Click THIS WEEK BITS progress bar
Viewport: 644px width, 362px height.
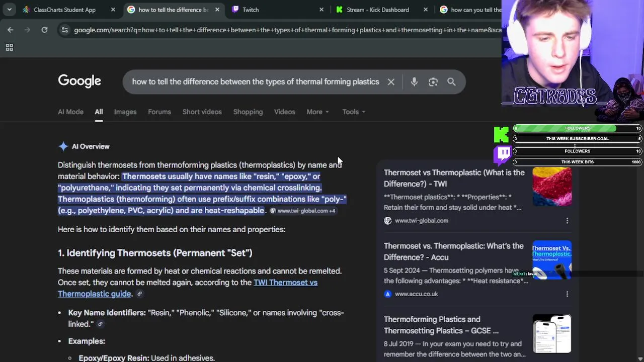pyautogui.click(x=578, y=162)
